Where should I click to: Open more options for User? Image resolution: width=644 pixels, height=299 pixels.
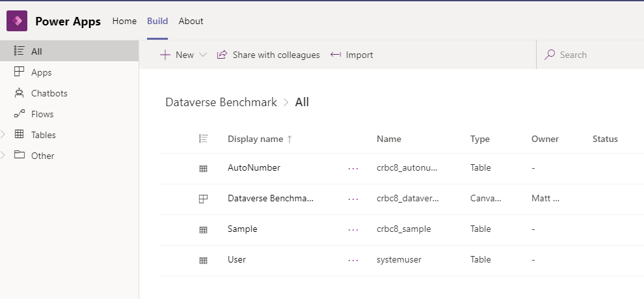pyautogui.click(x=353, y=260)
